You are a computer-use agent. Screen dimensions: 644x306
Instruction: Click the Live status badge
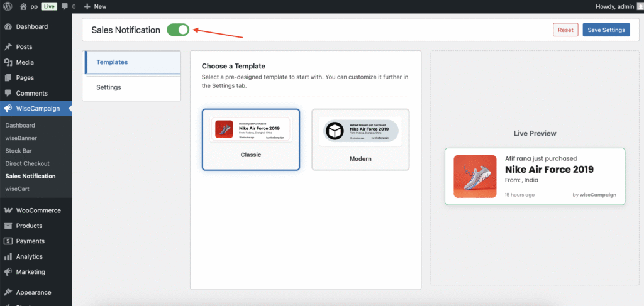click(x=49, y=6)
